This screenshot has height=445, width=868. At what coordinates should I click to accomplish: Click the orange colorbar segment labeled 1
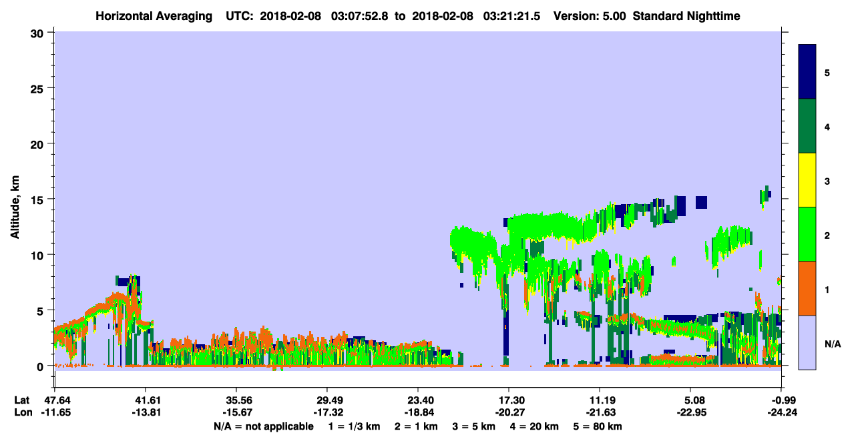[807, 288]
